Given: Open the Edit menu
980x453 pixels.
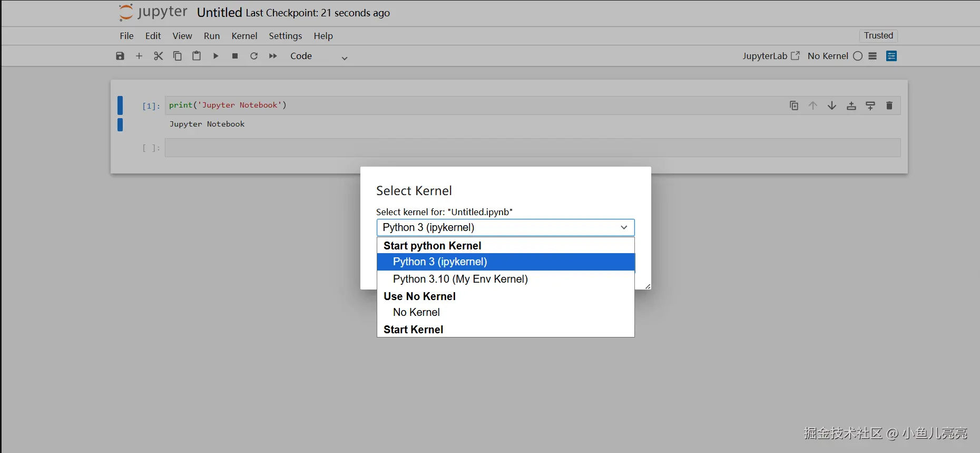Looking at the screenshot, I should pyautogui.click(x=153, y=36).
